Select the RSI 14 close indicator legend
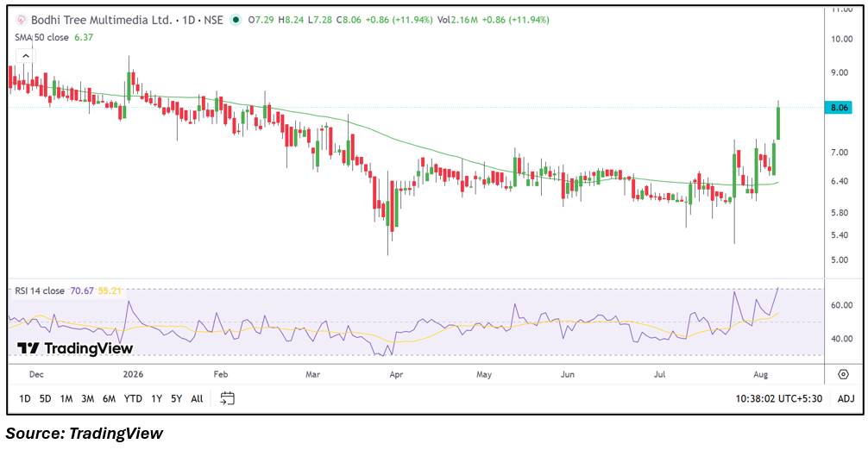 (x=40, y=291)
